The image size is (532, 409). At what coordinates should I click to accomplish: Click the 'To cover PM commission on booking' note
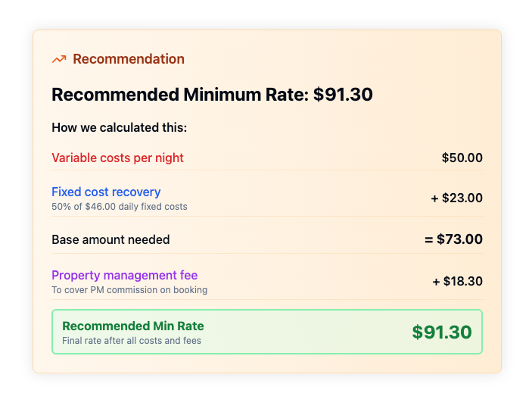tap(129, 290)
